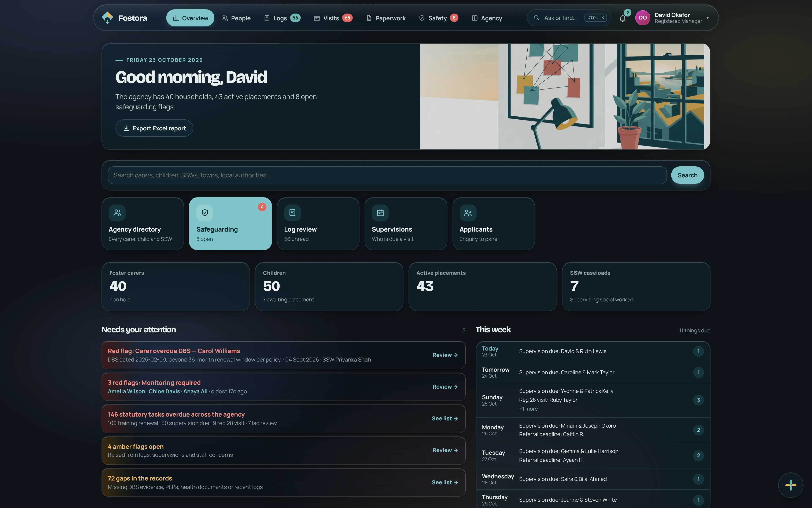Click the Safeguarding shield card icon
The height and width of the screenshot is (508, 812).
tap(205, 213)
